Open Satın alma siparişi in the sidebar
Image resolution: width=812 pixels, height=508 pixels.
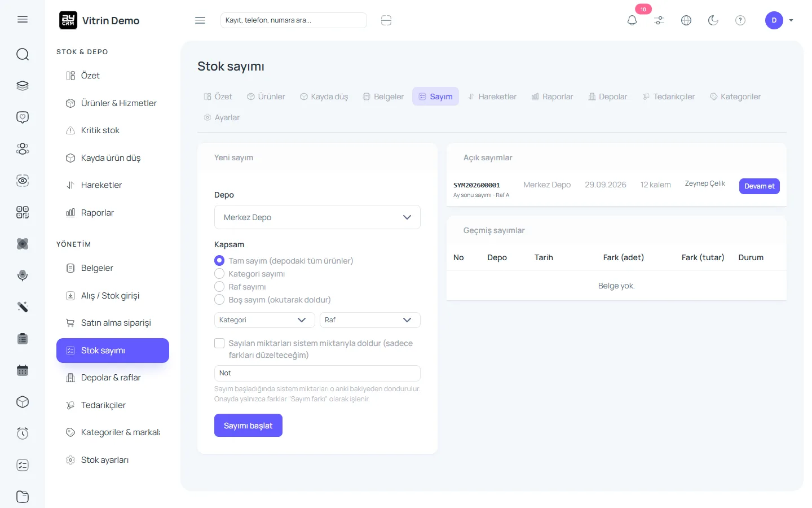[x=113, y=323]
